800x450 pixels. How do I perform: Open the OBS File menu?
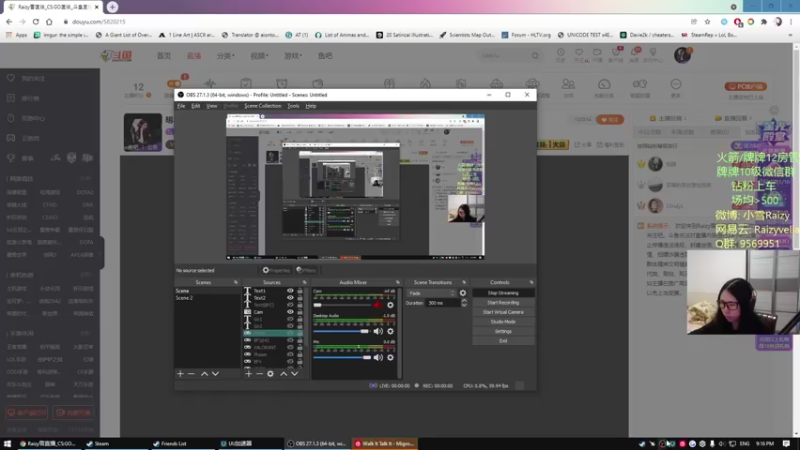coord(181,106)
